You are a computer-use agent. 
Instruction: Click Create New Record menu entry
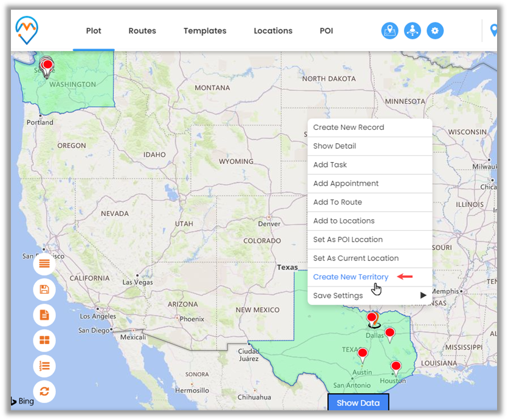point(348,127)
